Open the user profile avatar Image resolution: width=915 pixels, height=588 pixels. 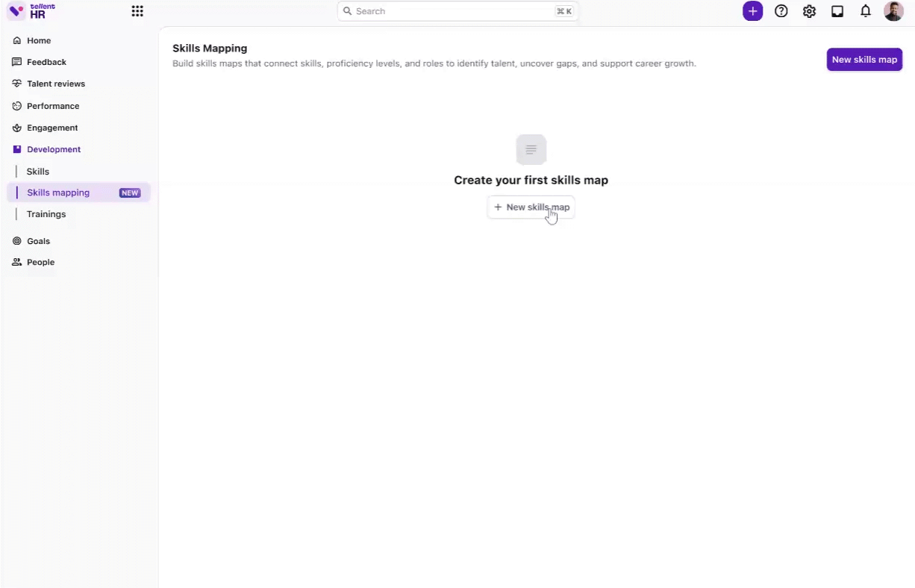893,11
